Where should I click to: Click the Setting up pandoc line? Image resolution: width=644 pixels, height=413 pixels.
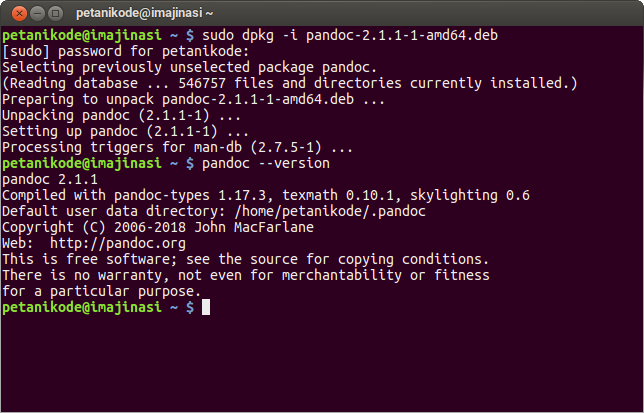[x=125, y=131]
